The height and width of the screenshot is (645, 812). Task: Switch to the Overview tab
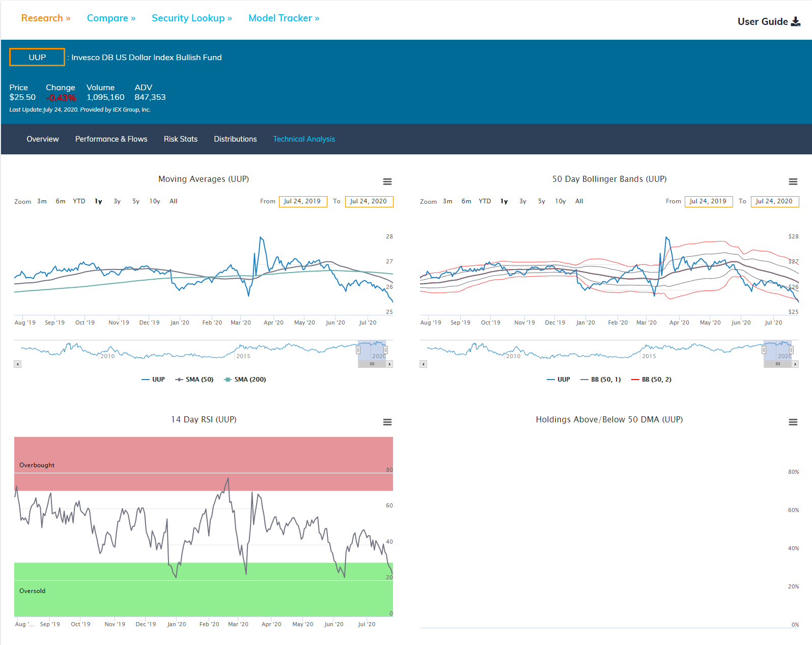tap(43, 139)
